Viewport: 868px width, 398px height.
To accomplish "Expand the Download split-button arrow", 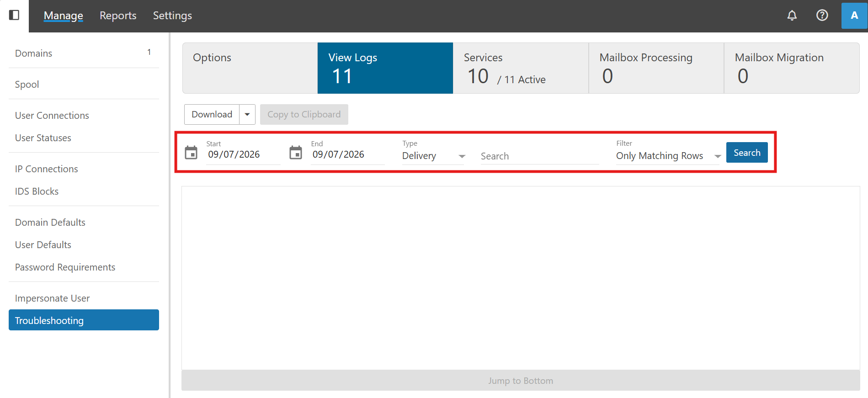I will [x=247, y=114].
